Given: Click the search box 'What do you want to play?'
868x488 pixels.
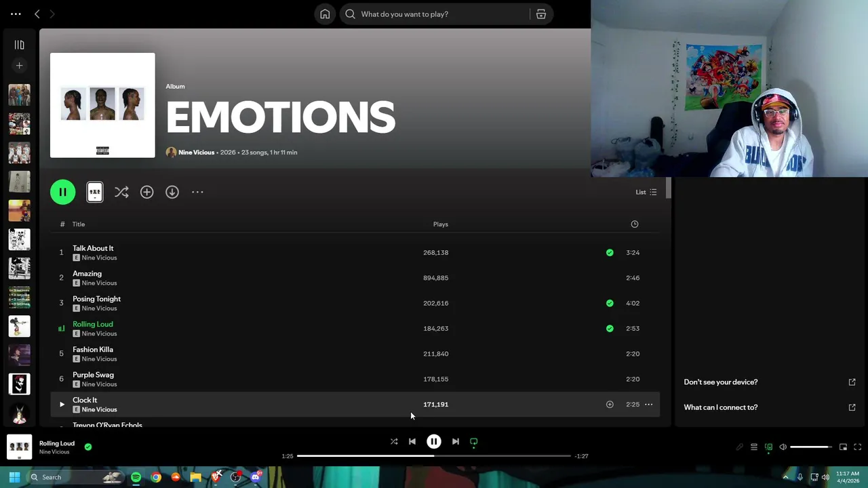Looking at the screenshot, I should 434,14.
